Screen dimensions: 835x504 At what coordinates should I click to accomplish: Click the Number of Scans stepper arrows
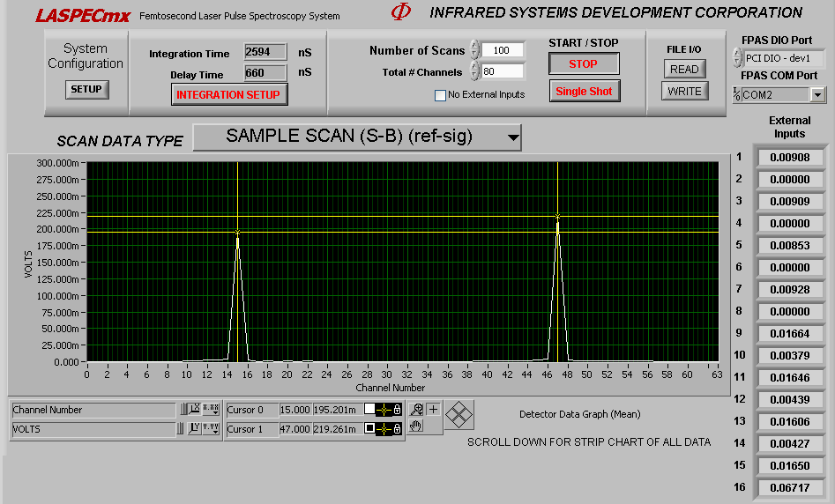[x=474, y=50]
